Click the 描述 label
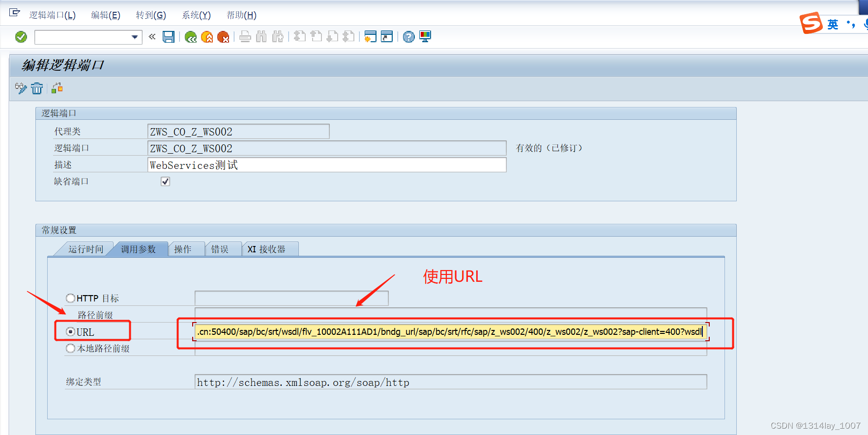Viewport: 868px width, 435px height. pyautogui.click(x=63, y=165)
